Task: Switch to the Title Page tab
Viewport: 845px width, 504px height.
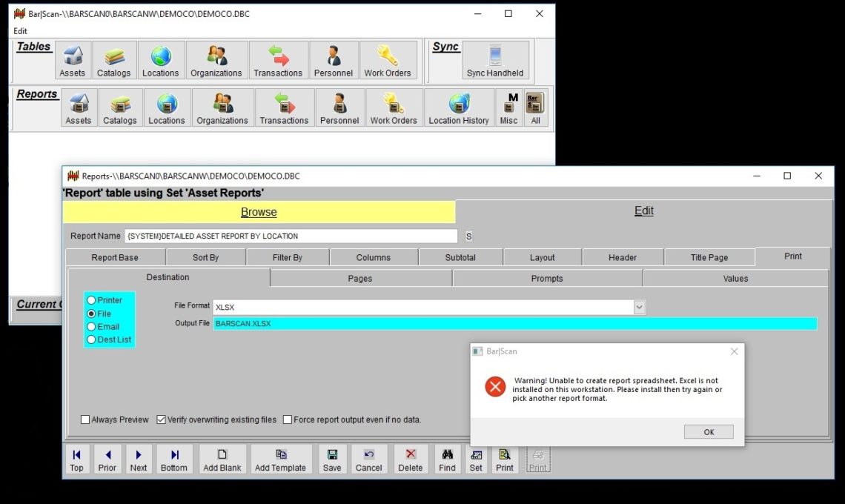Action: coord(709,258)
